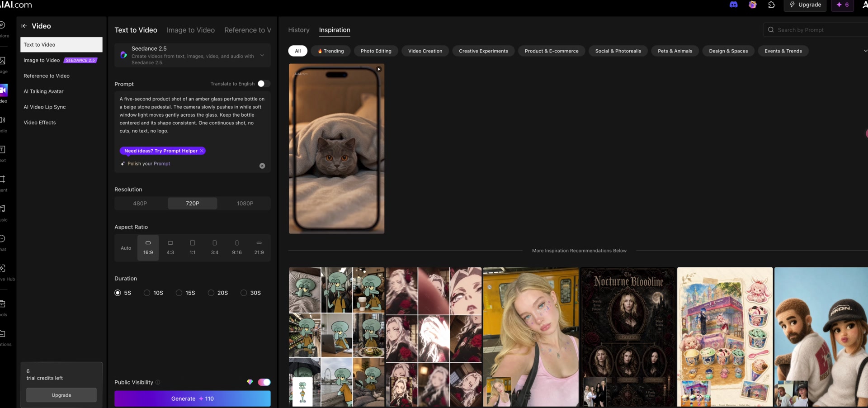Select the 15S duration option
The image size is (868, 408).
pyautogui.click(x=185, y=293)
